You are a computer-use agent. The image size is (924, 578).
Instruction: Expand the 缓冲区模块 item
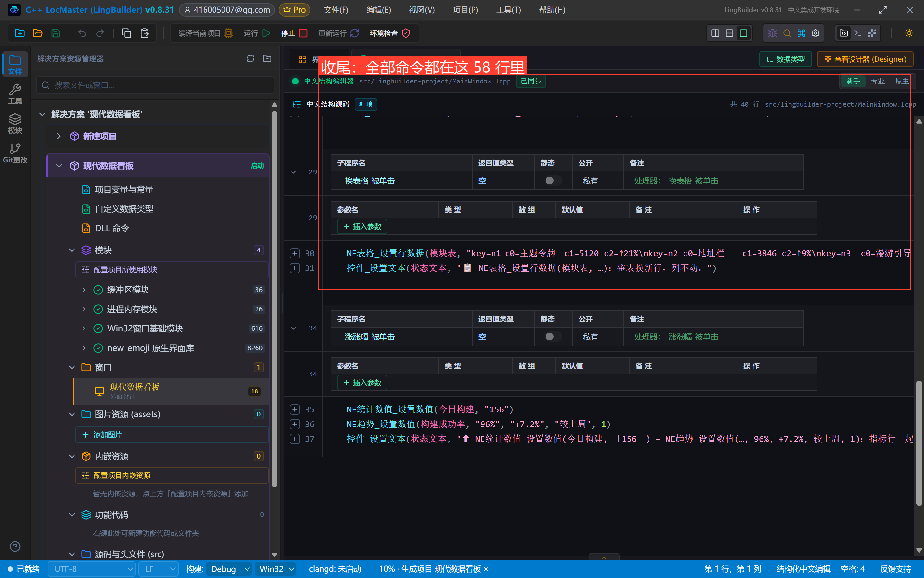84,290
